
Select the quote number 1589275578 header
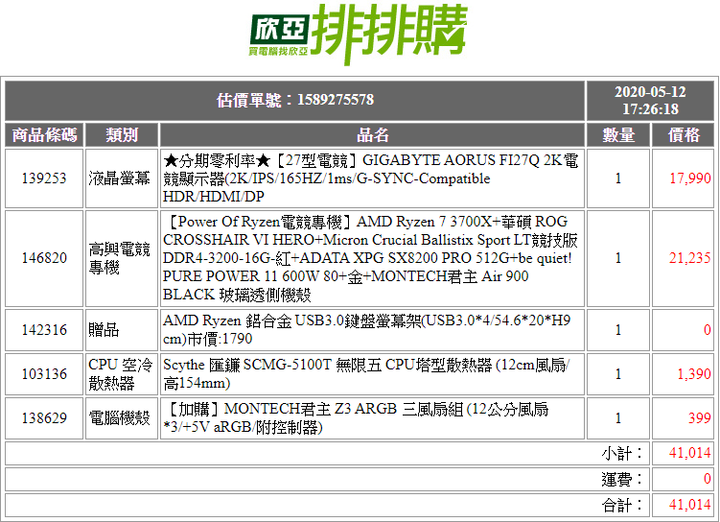[x=295, y=100]
